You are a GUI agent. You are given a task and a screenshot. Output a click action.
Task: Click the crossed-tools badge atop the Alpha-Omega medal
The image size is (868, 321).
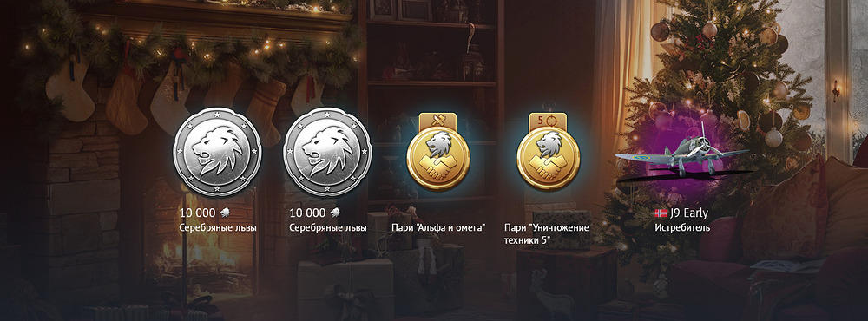pos(437,120)
